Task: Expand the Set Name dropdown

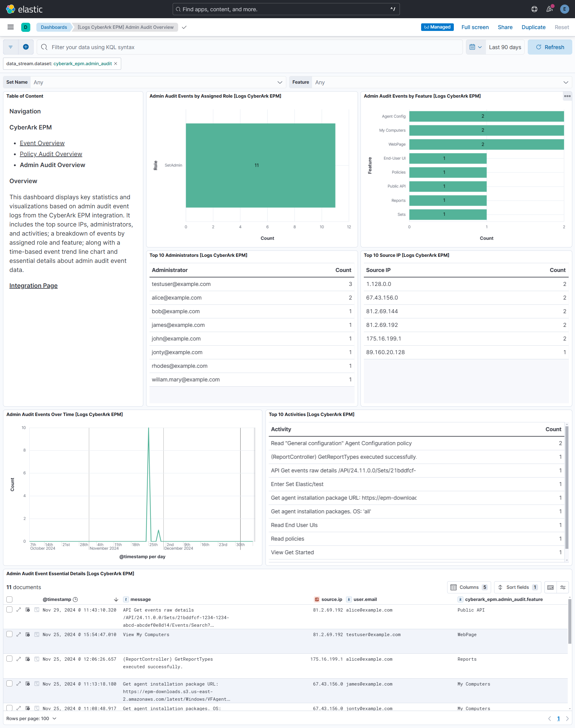Action: point(279,82)
